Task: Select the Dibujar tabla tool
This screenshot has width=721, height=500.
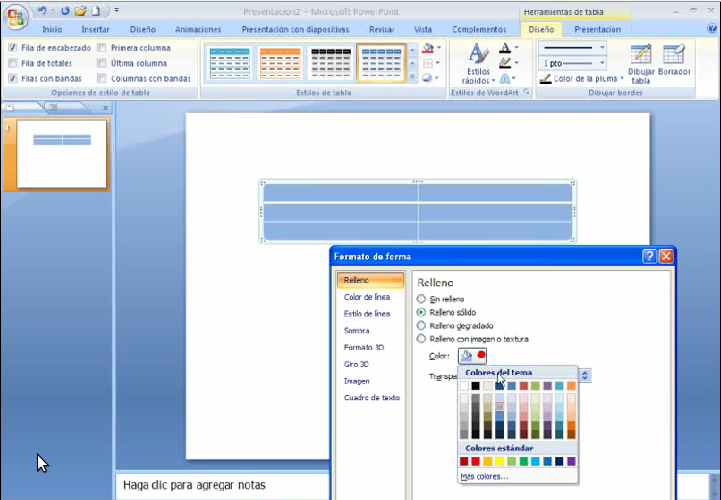Action: click(641, 63)
